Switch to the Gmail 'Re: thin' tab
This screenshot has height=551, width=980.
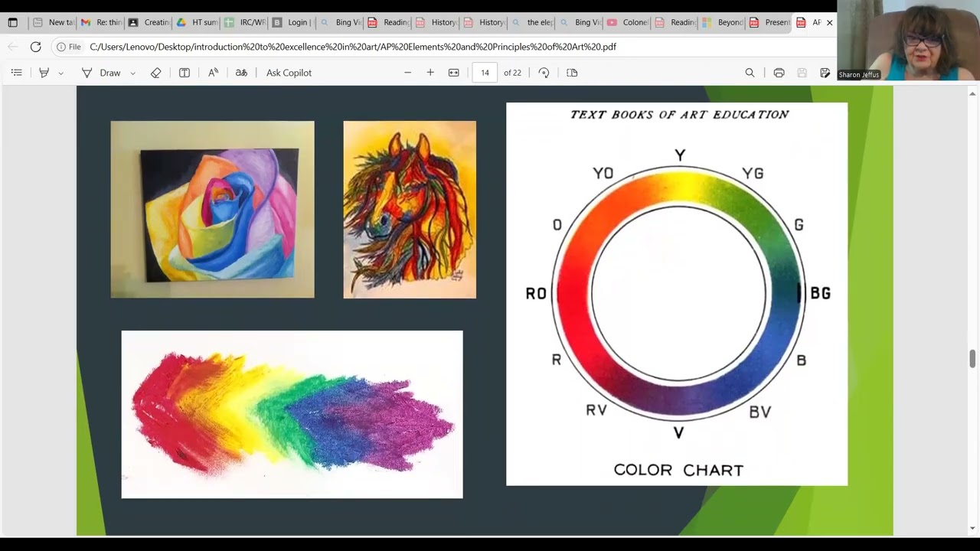point(101,22)
